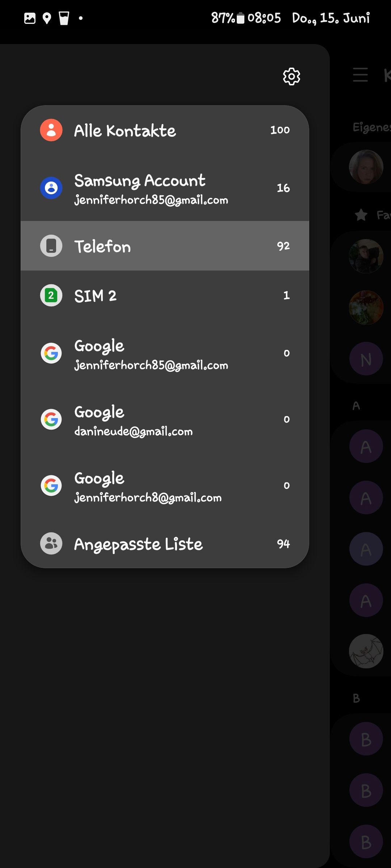Tap hamburger menu icon behind drawer

(x=360, y=75)
